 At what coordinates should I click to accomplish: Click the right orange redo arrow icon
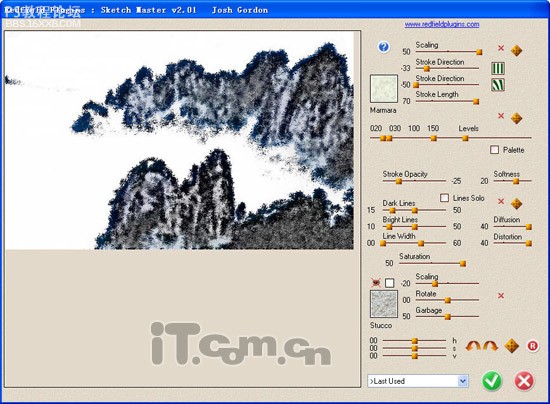[x=490, y=346]
